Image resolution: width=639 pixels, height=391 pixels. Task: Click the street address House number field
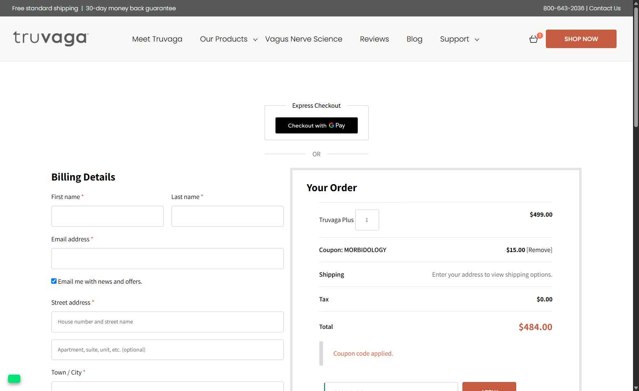coord(167,322)
